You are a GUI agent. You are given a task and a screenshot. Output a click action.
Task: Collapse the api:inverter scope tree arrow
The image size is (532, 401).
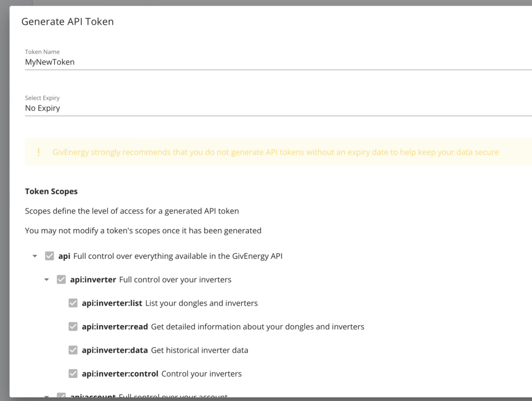coord(46,280)
